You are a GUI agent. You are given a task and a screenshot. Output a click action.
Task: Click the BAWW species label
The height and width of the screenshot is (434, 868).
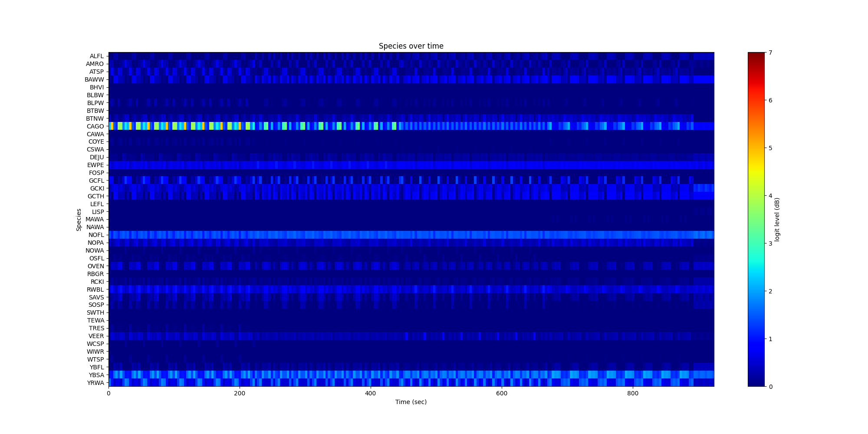pos(94,79)
